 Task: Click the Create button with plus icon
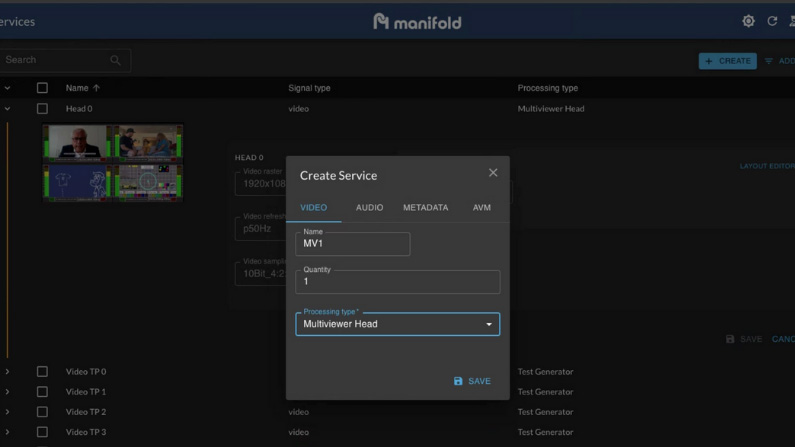pyautogui.click(x=727, y=61)
